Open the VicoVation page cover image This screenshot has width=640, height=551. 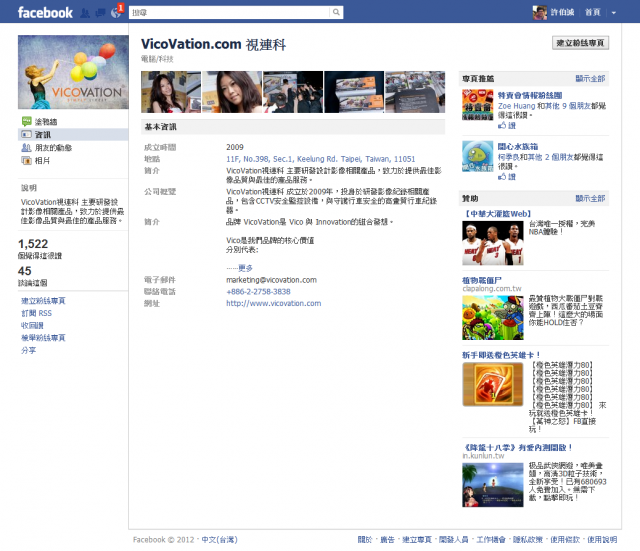[x=73, y=72]
